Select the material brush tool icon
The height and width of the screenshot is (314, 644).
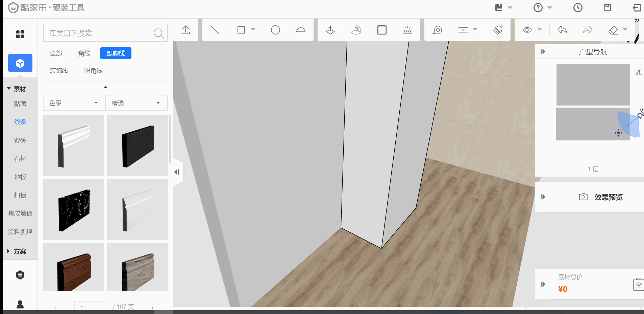tap(498, 30)
